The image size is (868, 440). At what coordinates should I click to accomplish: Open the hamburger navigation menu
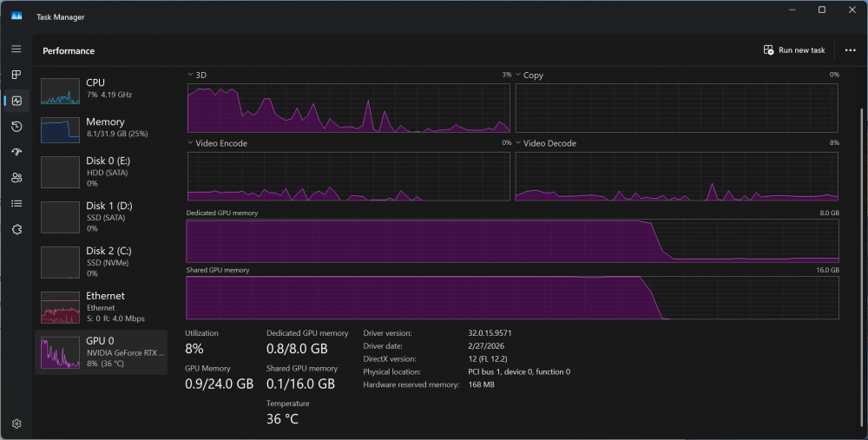coord(16,49)
